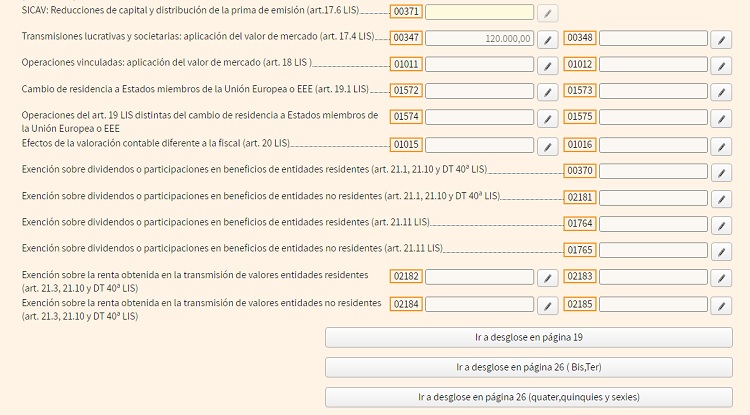Select the input field for box 01015
Viewport: 750px width, 415px height.
tap(479, 145)
